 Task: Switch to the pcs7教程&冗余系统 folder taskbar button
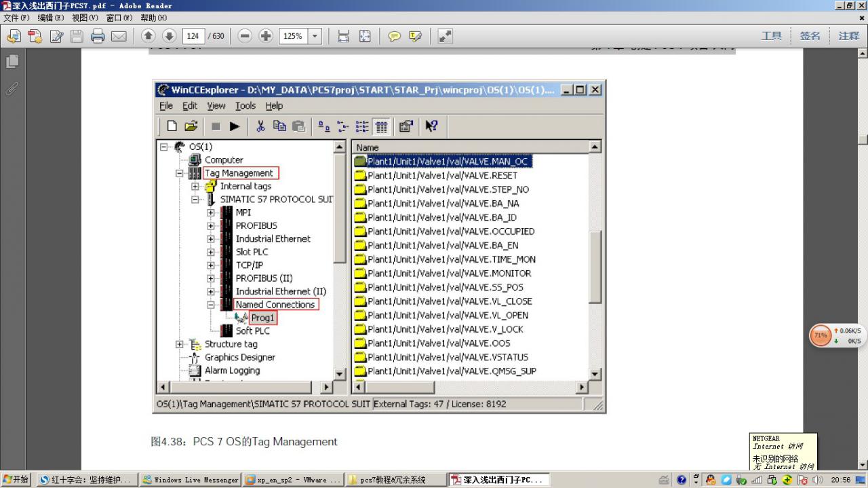pyautogui.click(x=397, y=480)
